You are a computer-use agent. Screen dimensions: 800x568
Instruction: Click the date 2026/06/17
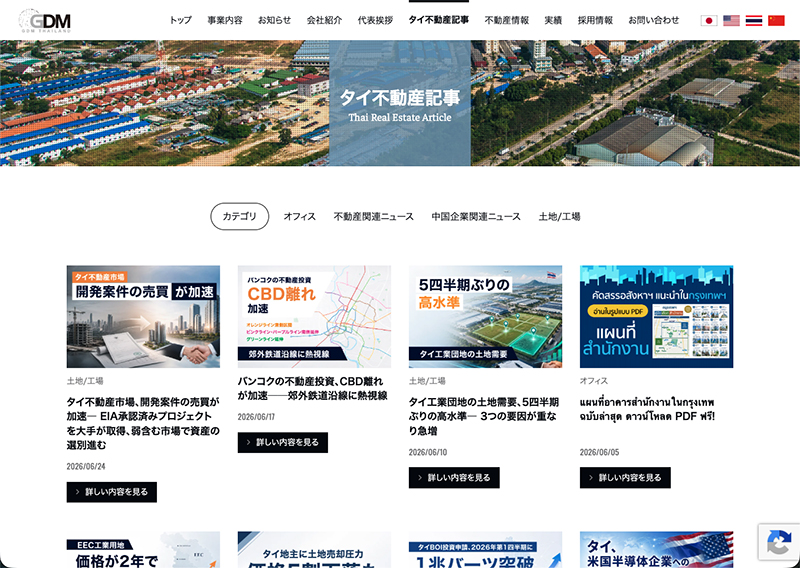256,417
